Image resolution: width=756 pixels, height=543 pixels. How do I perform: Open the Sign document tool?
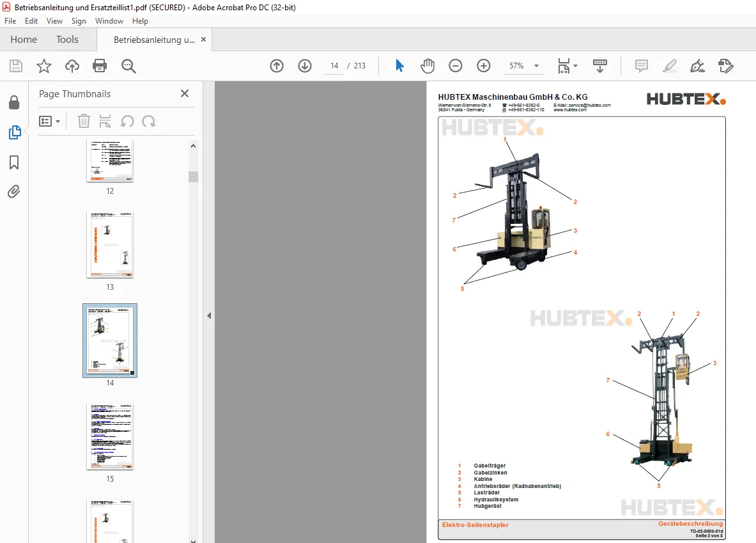[x=698, y=66]
